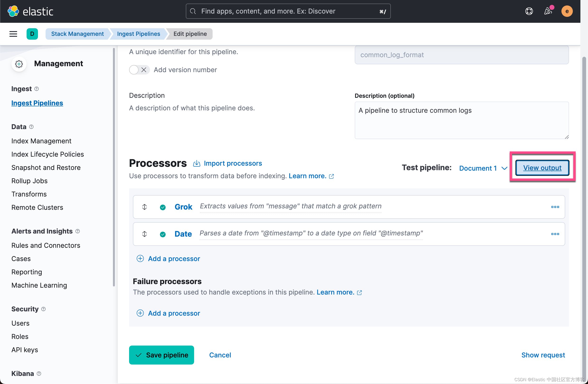The width and height of the screenshot is (588, 384).
Task: Open the newsfeed notifications icon
Action: [x=548, y=11]
